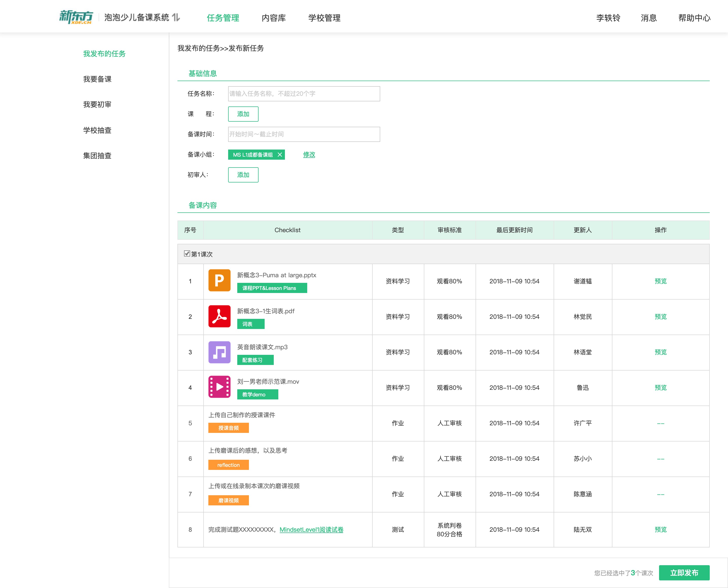Open 消息 messages
The image size is (728, 588).
pyautogui.click(x=649, y=17)
